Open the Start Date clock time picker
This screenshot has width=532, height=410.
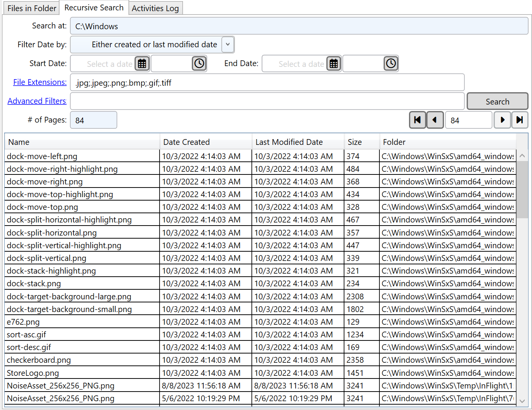[x=199, y=64]
